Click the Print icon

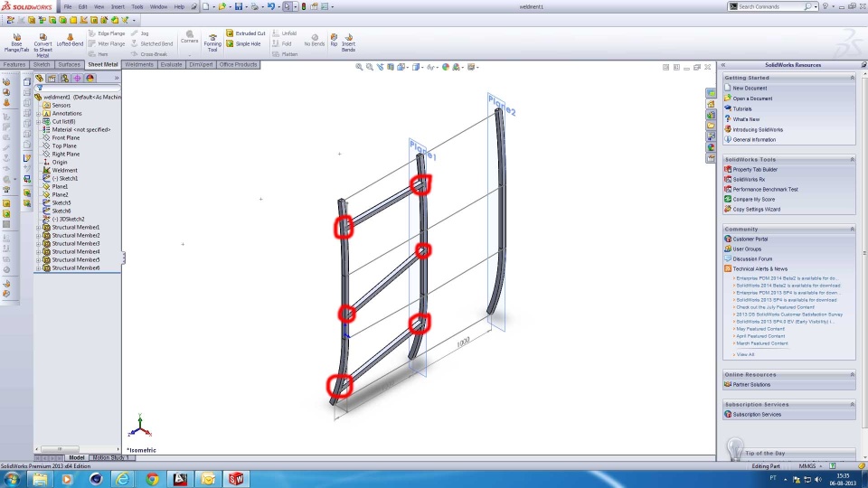tap(255, 6)
